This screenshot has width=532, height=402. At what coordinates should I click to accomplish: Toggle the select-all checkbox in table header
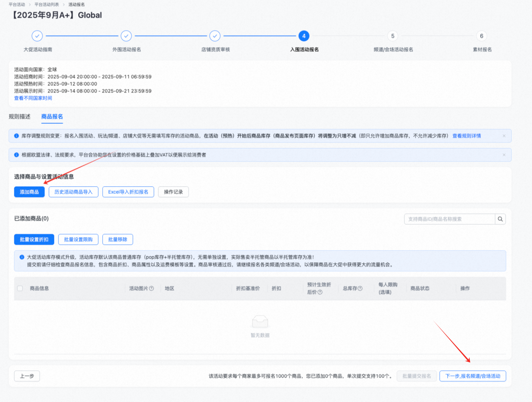(x=20, y=288)
